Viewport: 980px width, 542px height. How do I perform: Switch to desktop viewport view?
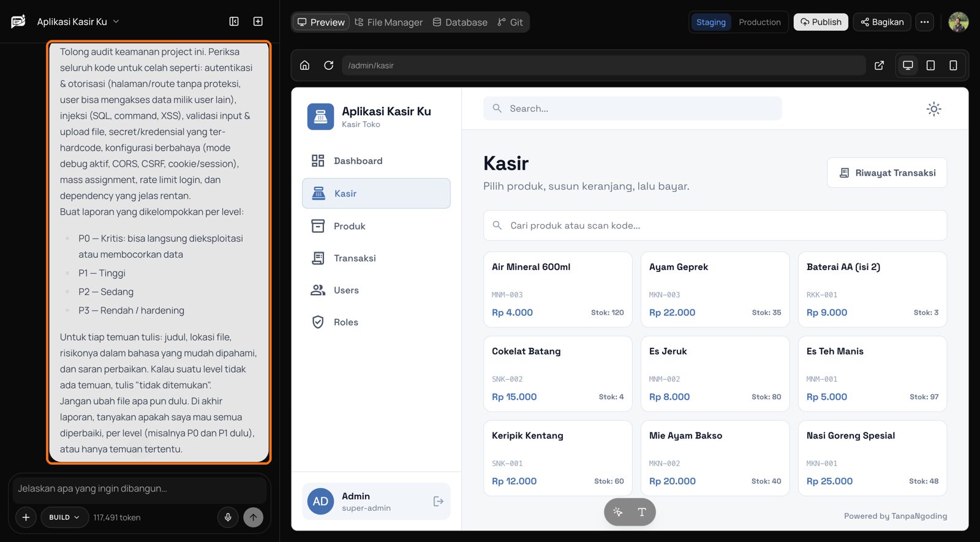click(908, 66)
